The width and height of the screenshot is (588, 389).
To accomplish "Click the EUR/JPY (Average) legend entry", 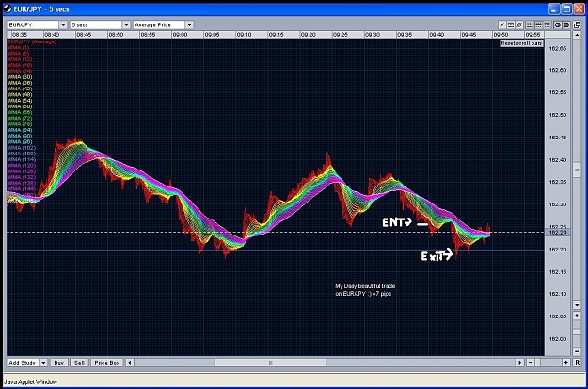I will (x=32, y=41).
